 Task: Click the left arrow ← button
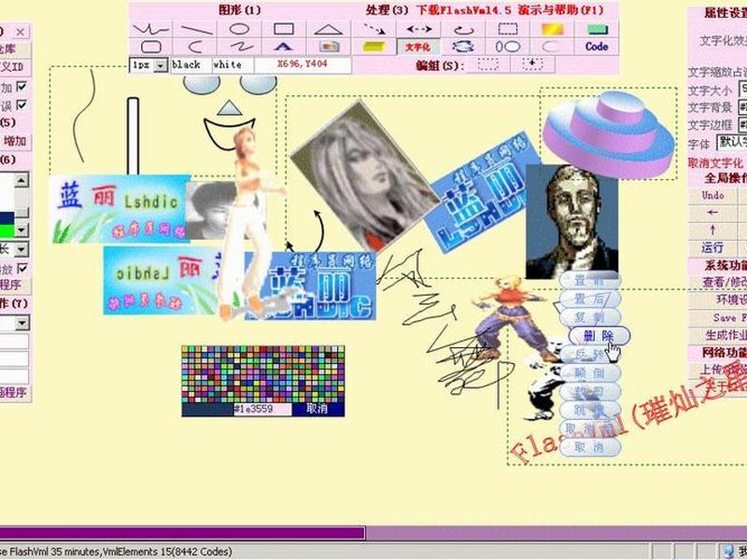(712, 213)
